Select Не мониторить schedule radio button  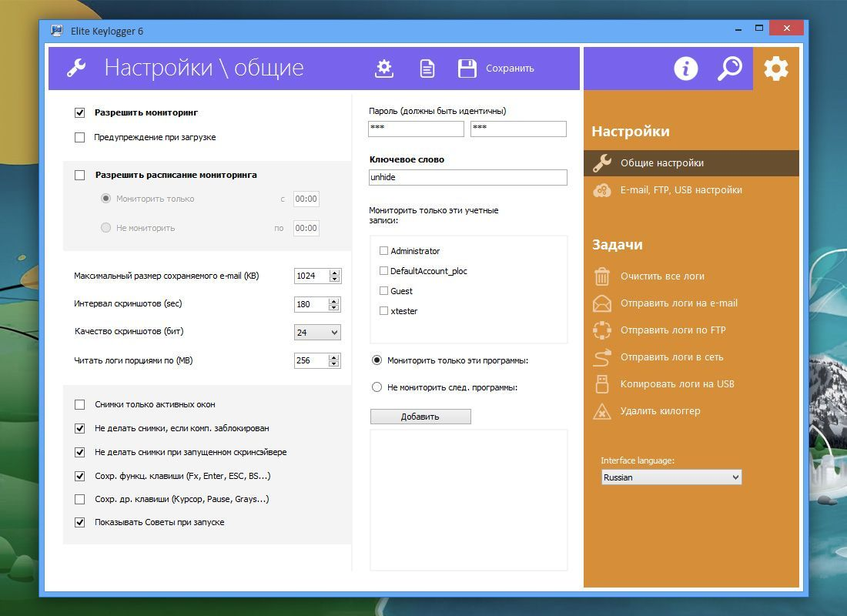[106, 227]
